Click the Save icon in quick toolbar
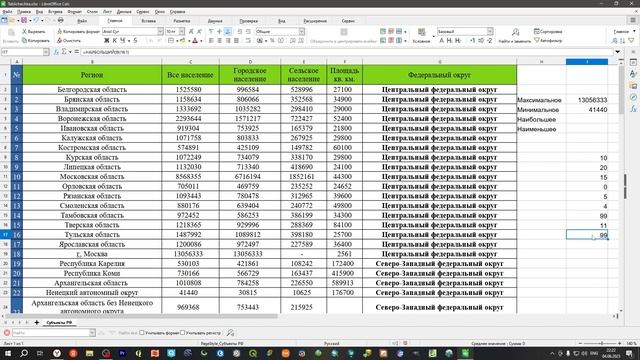The width and height of the screenshot is (640, 360). [x=24, y=20]
